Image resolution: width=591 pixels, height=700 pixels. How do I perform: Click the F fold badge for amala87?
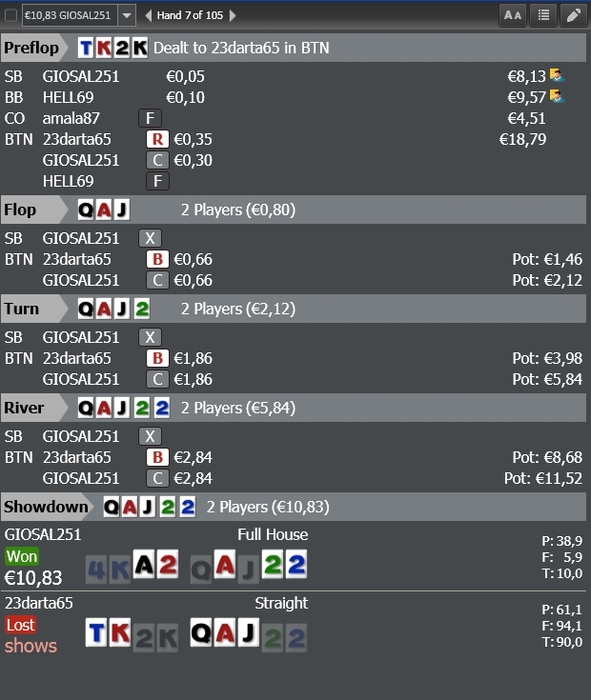tap(150, 118)
